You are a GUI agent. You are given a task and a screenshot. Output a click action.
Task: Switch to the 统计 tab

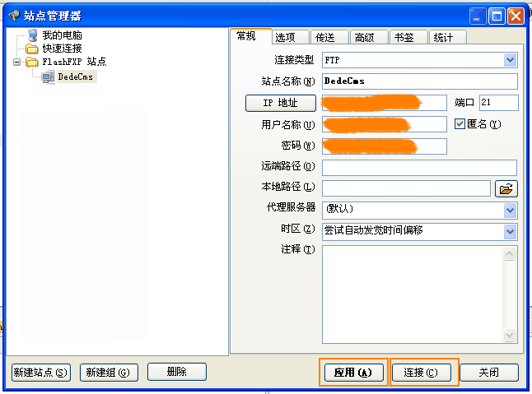[448, 37]
